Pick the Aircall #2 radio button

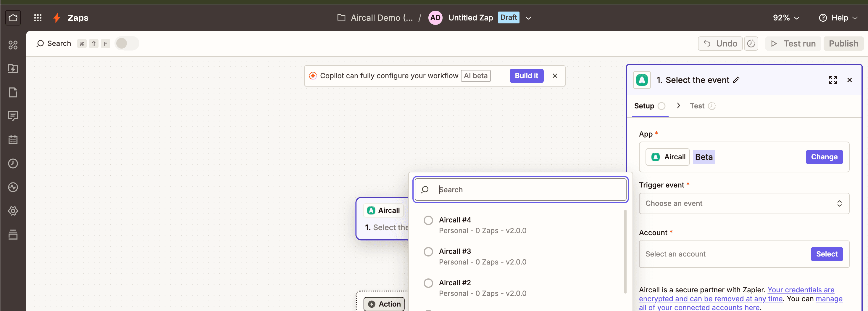[x=428, y=283]
